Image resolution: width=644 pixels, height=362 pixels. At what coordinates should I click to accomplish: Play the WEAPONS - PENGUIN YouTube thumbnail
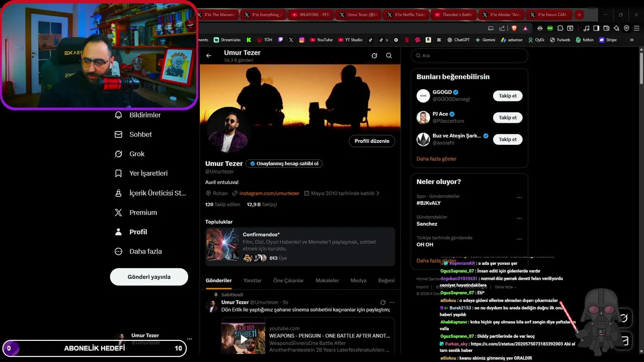[x=243, y=338]
